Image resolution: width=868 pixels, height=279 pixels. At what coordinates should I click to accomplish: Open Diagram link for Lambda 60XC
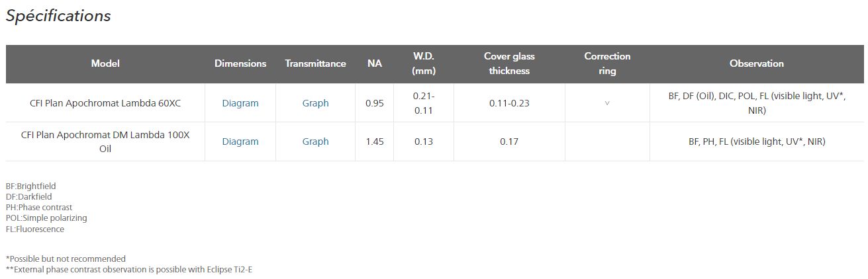240,103
